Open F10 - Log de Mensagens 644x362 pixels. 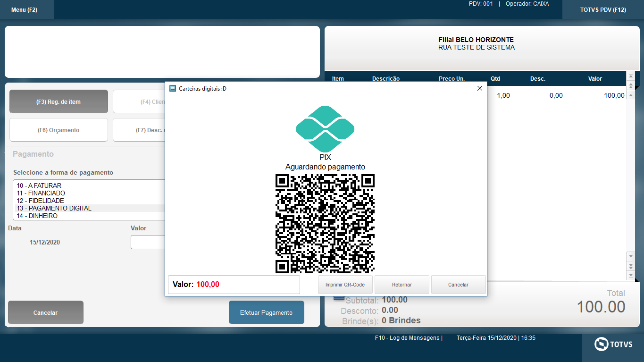tap(408, 338)
